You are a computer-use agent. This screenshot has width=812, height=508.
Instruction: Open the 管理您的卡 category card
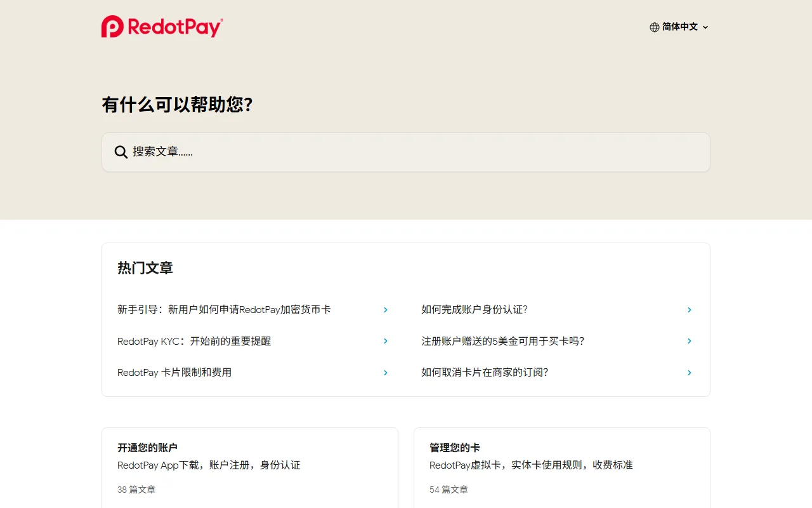(x=562, y=468)
